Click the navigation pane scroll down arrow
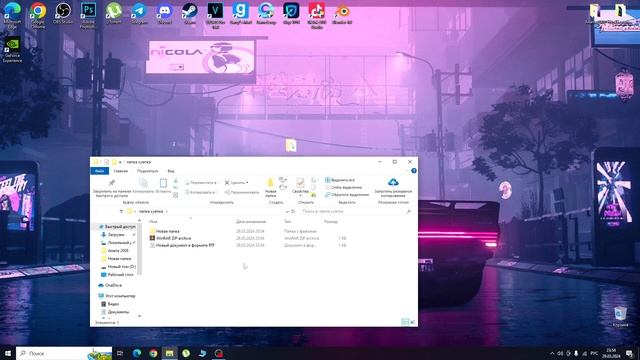The image size is (640, 360). pyautogui.click(x=140, y=316)
